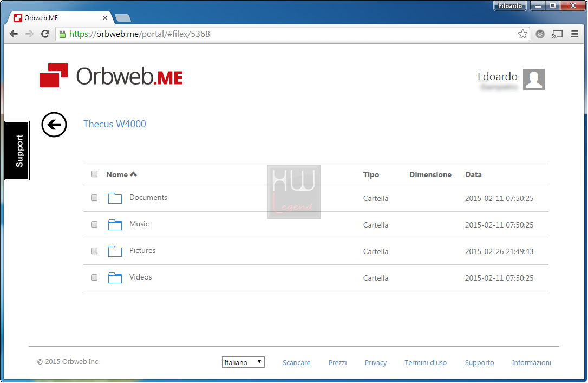
Task: Click the Pictures date 2015-02-26 21:49:43
Action: [x=499, y=251]
